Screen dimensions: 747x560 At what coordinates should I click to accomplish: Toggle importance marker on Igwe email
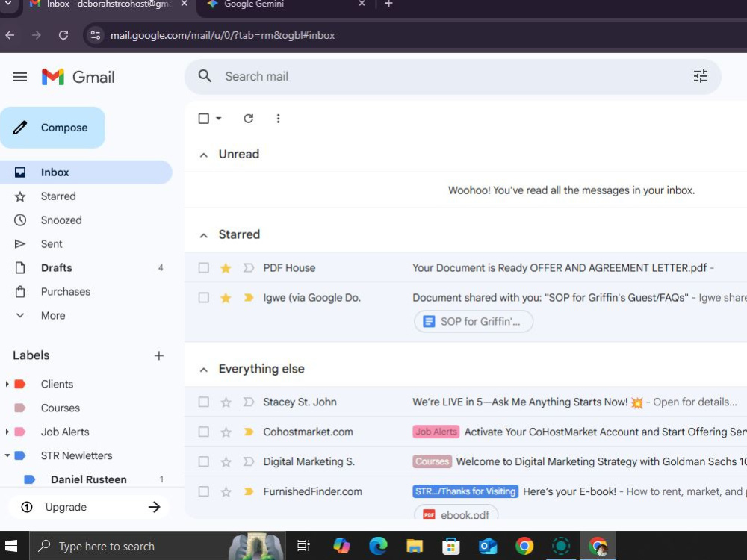pos(248,298)
